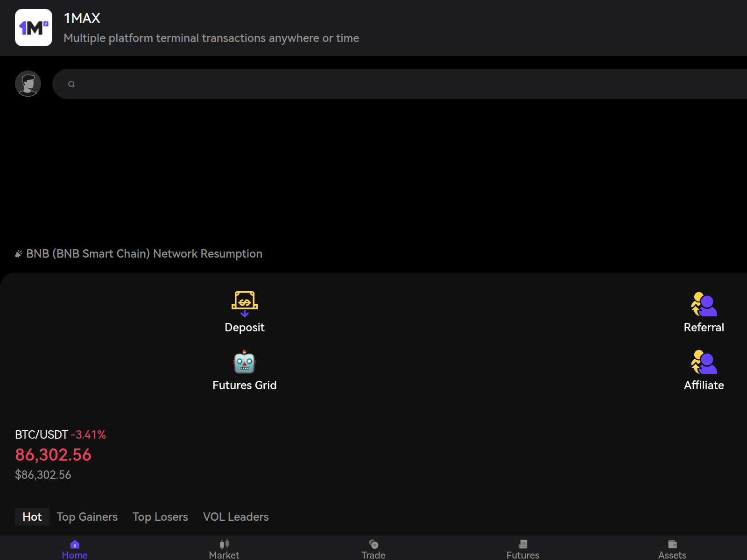Tap the falling BTC price 86,302.56
This screenshot has height=560, width=747.
tap(53, 455)
